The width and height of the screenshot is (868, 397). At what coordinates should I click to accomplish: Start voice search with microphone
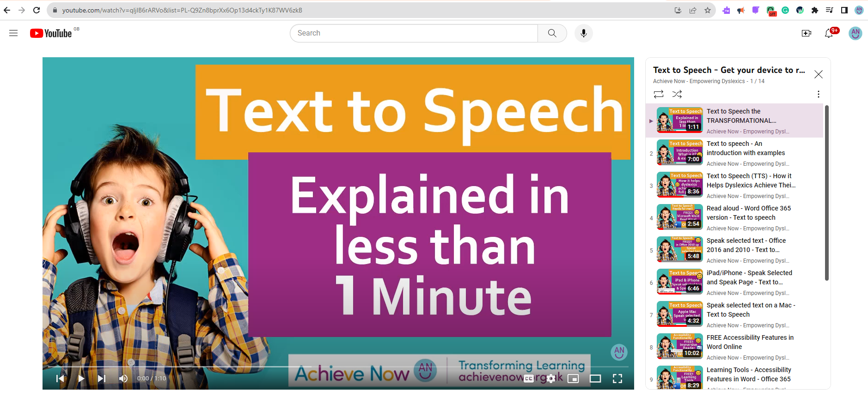click(584, 33)
